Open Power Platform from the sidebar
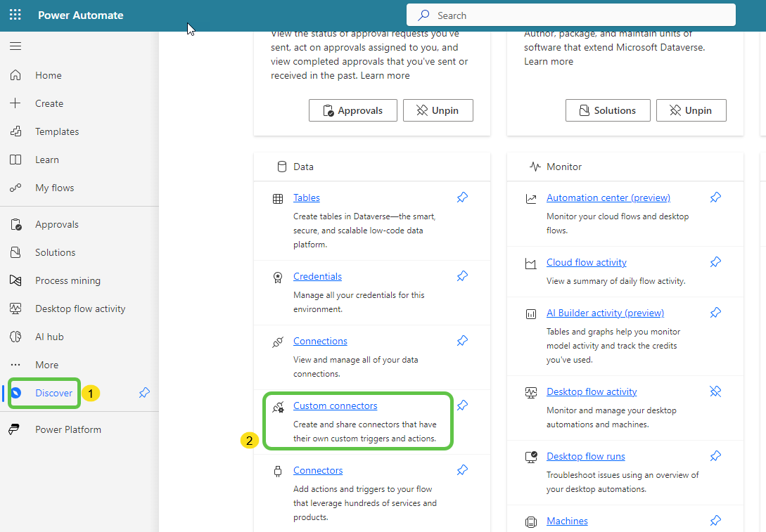Viewport: 766px width, 532px height. pyautogui.click(x=68, y=429)
